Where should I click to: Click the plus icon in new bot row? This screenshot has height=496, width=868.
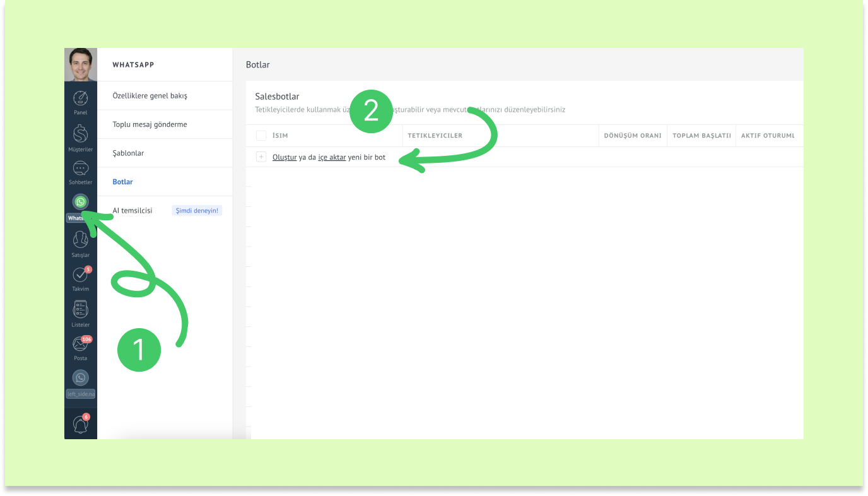[261, 157]
